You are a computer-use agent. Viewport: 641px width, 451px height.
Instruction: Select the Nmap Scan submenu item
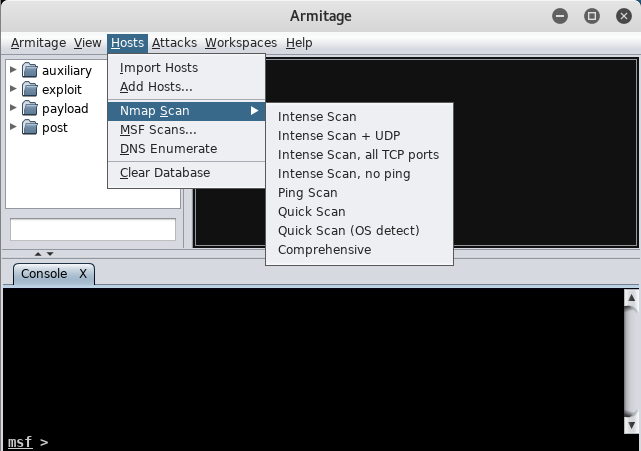tap(186, 111)
